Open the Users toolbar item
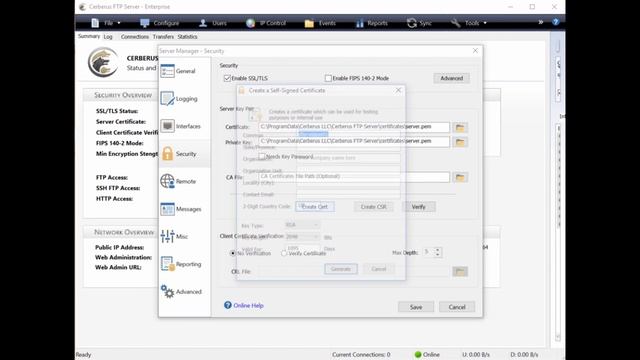The image size is (640, 360). 213,23
